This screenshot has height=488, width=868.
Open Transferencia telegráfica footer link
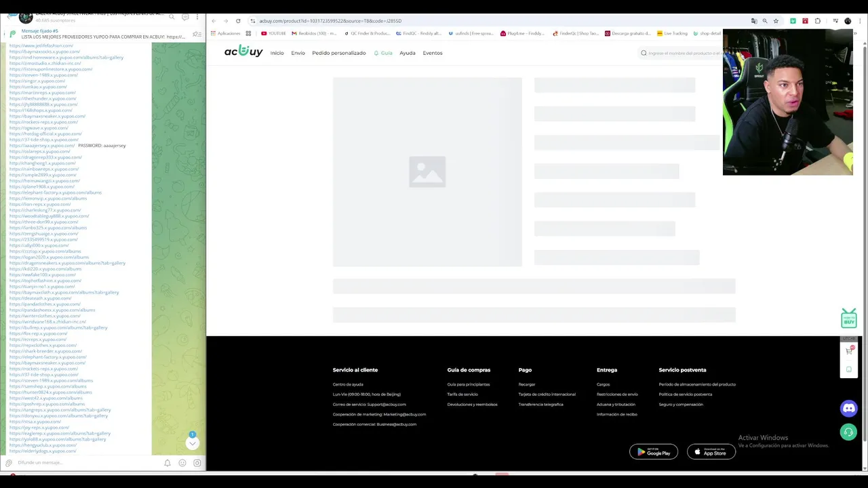tap(541, 405)
